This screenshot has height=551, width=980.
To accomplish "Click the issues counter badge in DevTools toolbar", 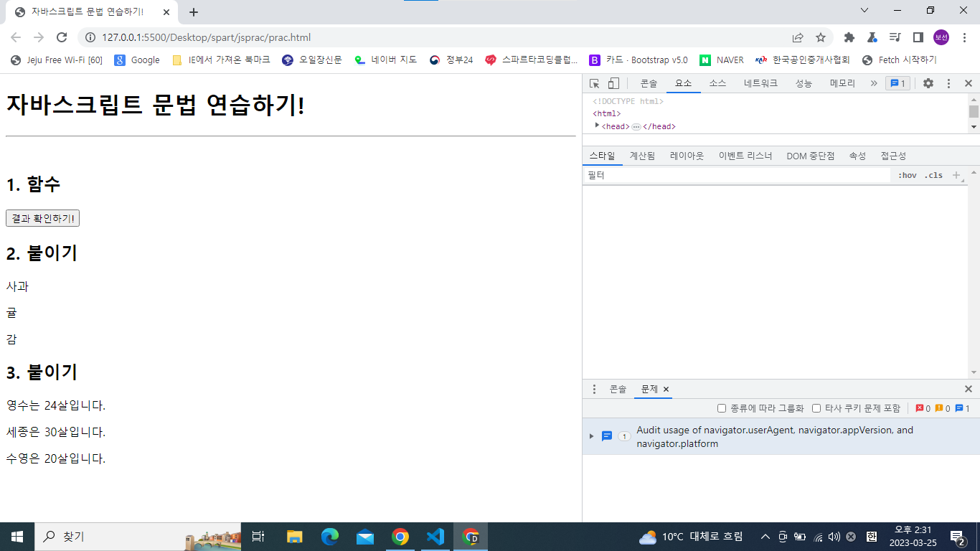I will tap(897, 83).
